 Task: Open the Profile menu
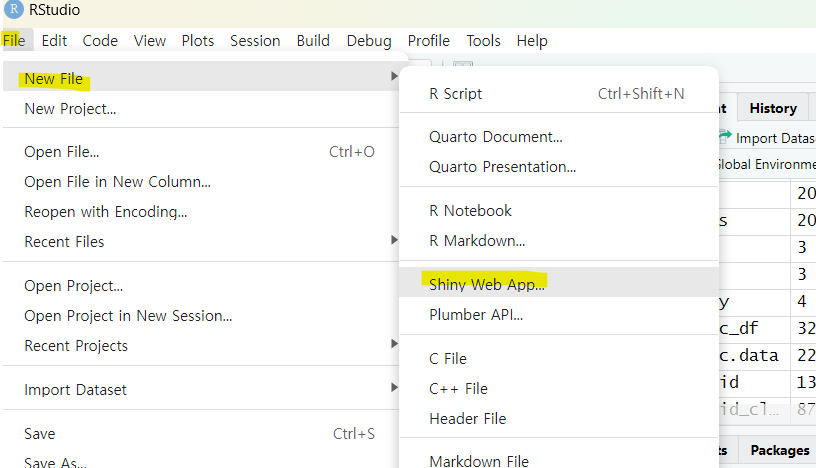[x=428, y=41]
